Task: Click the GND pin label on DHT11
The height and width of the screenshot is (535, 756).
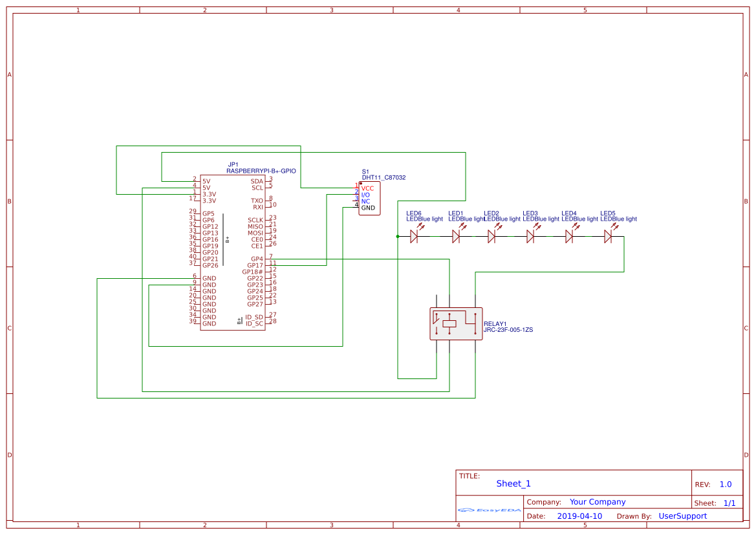Action: pos(368,208)
